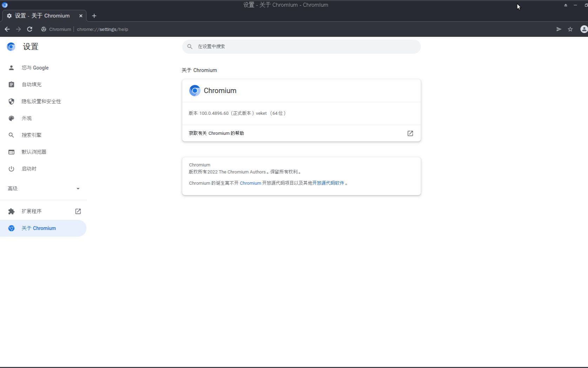The width and height of the screenshot is (588, 368).
Task: Open 外观 appearance settings
Action: (x=43, y=118)
